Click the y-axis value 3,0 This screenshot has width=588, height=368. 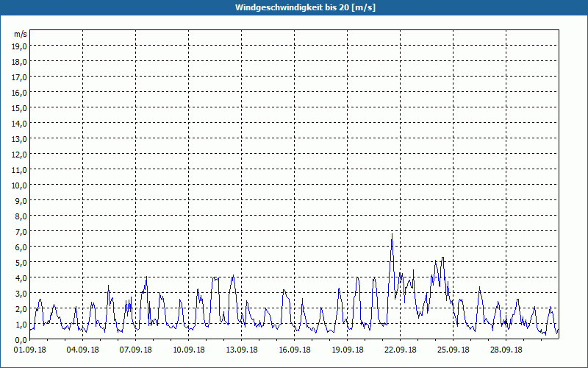pos(21,294)
